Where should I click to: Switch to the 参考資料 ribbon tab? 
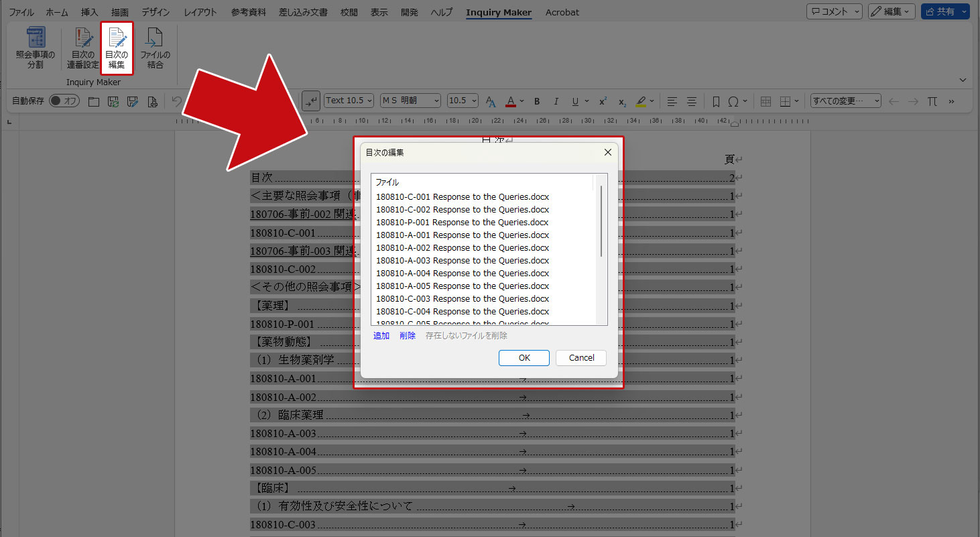point(248,12)
